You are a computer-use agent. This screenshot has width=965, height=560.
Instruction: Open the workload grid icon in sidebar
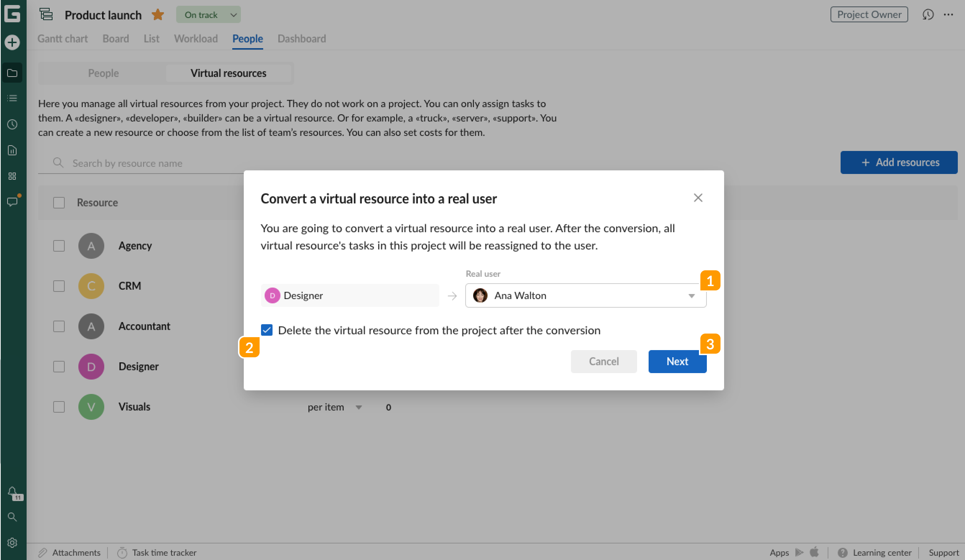13,176
